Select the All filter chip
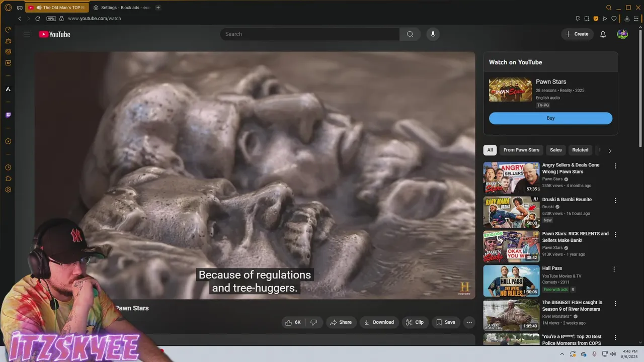Viewport: 644px width, 362px height. tap(490, 150)
